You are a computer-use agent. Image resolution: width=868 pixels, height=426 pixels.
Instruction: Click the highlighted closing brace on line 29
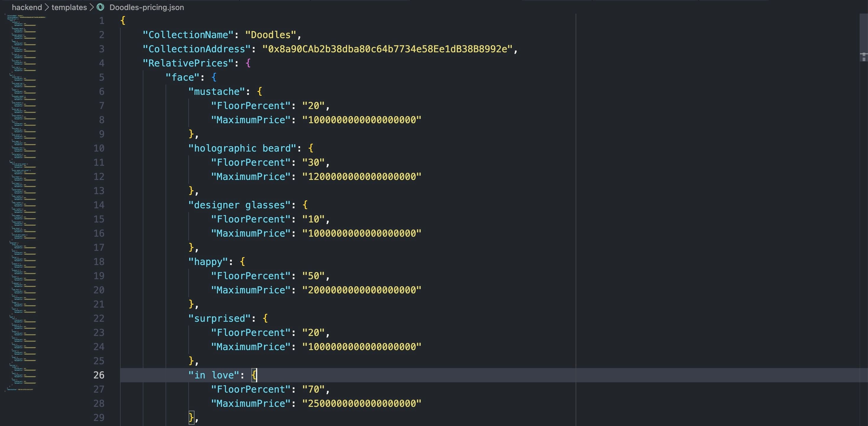(191, 418)
